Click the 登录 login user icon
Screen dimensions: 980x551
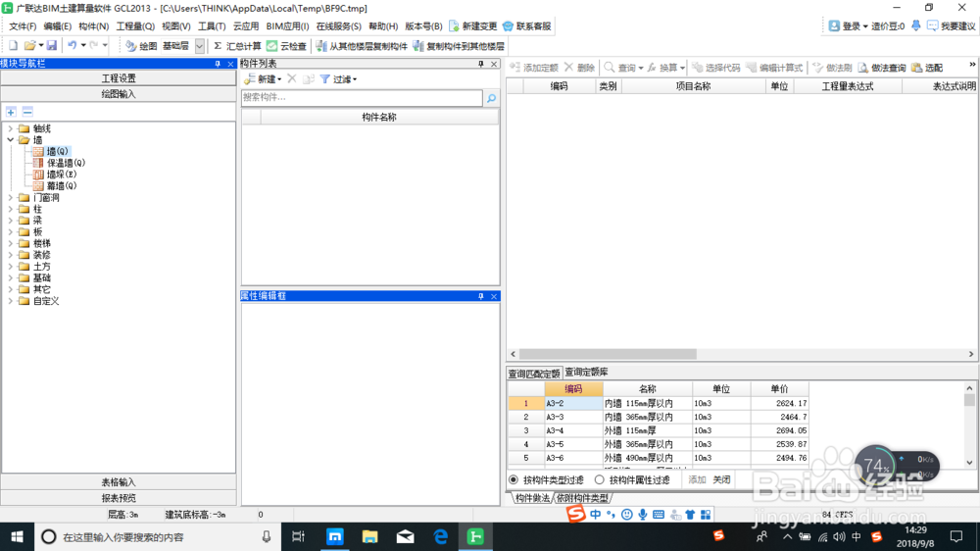pos(834,25)
